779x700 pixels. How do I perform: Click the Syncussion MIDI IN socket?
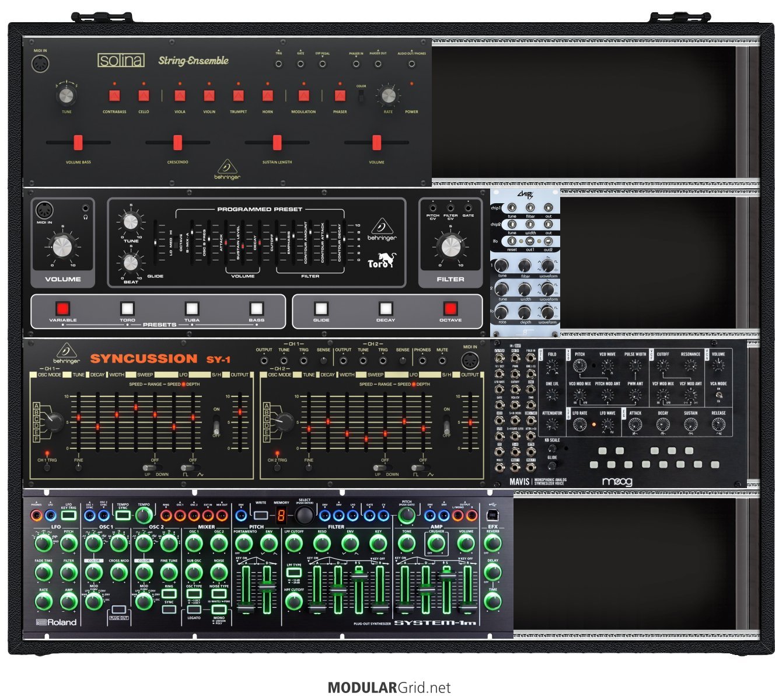(470, 362)
